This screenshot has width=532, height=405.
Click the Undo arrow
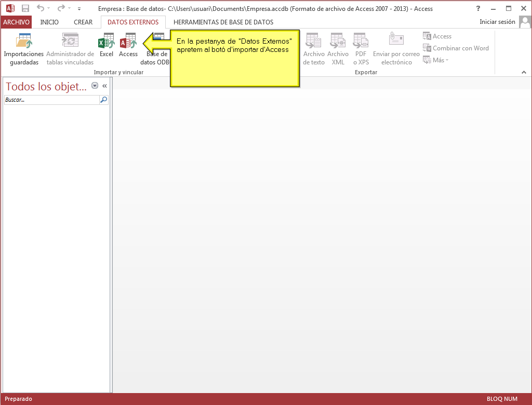click(x=41, y=8)
